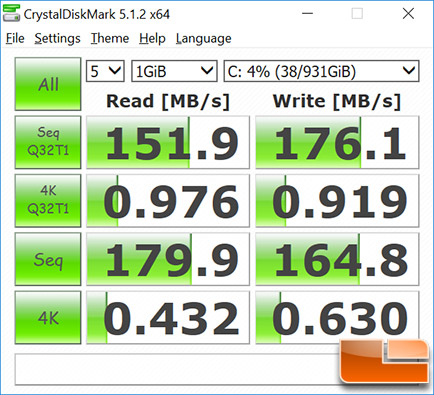434x395 pixels.
Task: Click the CrystalDiskMark app icon in title bar
Action: click(11, 14)
